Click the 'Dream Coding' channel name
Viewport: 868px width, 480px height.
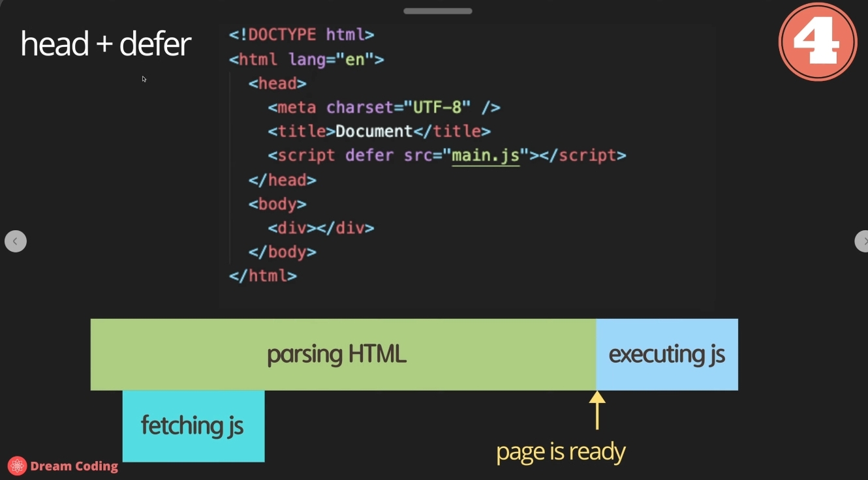tap(74, 466)
